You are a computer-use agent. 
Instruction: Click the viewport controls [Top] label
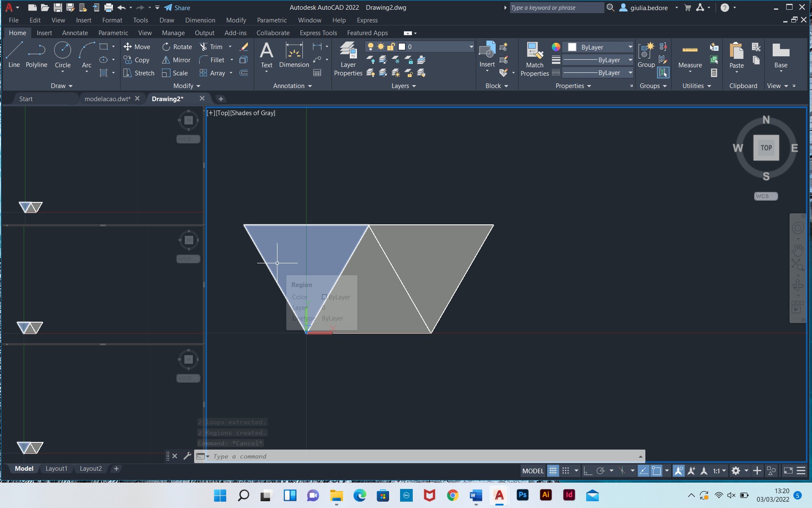click(x=222, y=113)
